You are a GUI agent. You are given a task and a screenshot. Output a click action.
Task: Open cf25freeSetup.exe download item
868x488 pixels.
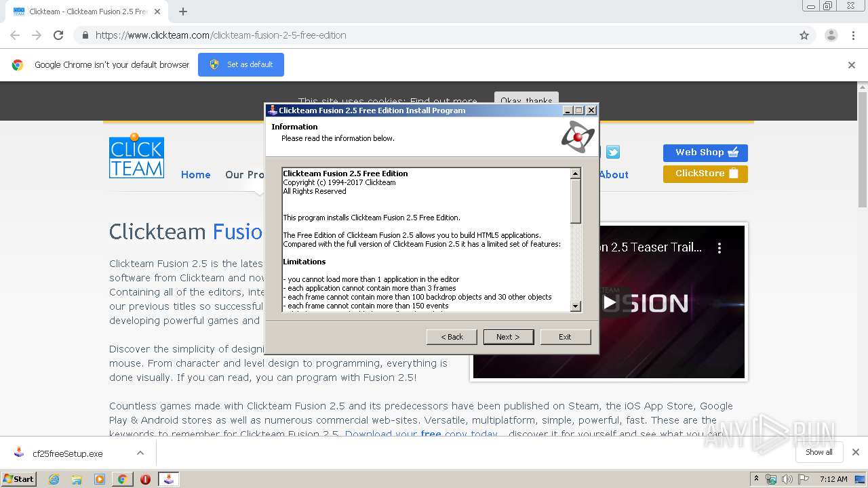point(67,453)
